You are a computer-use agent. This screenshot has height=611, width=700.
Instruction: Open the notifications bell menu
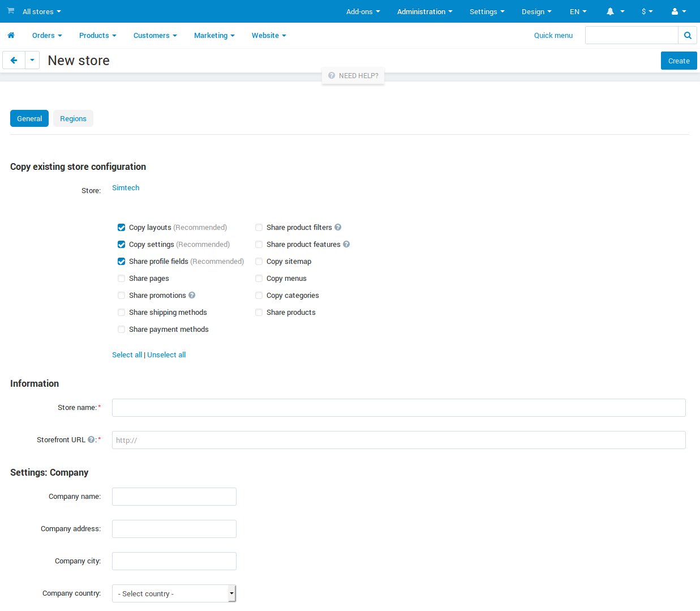(615, 11)
